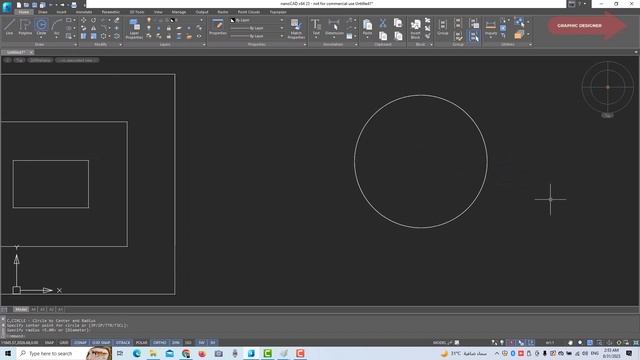Select the Polyline tool
This screenshot has width=640, height=360.
coord(25,27)
